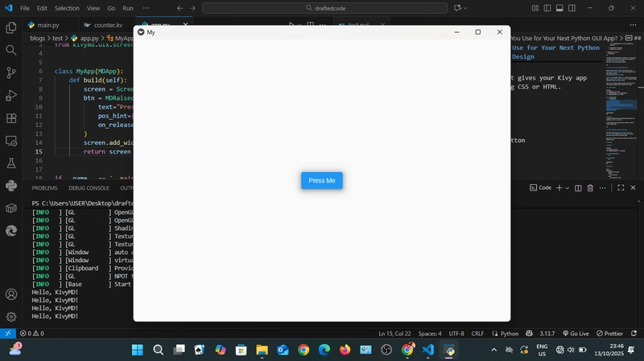Change language mode from Python
Image resolution: width=644 pixels, height=361 pixels.
pos(510,333)
